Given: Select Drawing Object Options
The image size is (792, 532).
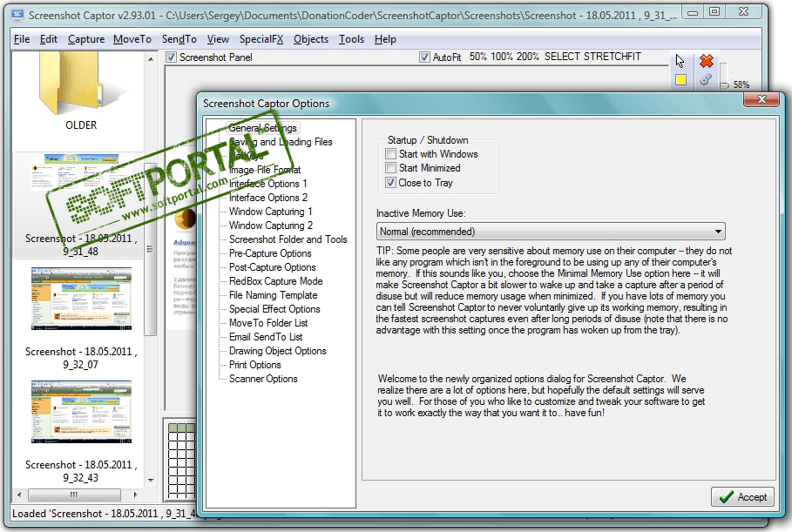Looking at the screenshot, I should [277, 351].
